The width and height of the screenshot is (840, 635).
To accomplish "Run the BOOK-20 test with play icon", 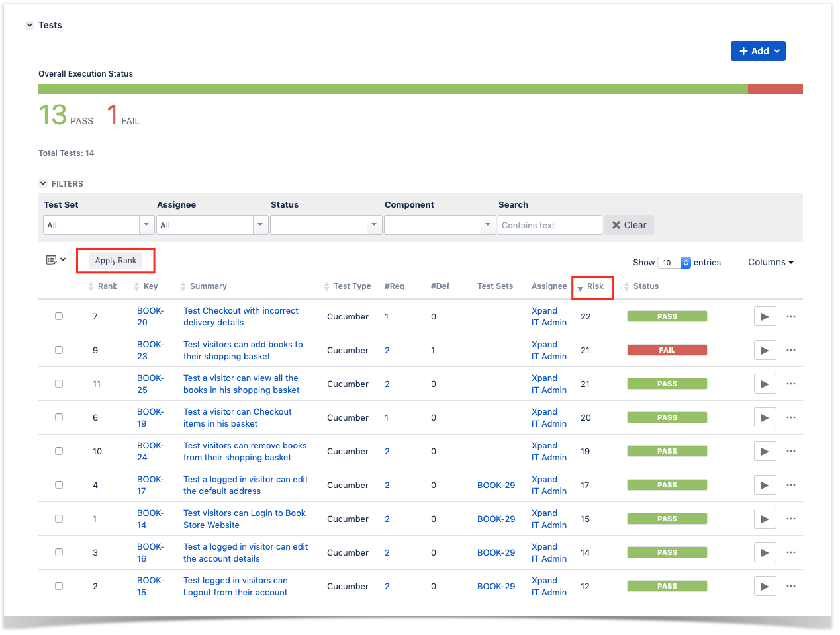I will 765,317.
